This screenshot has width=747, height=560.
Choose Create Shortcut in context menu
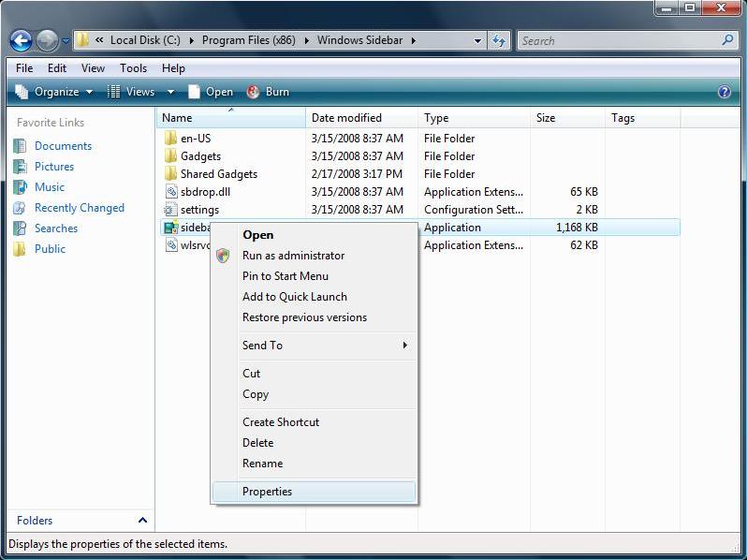point(315,421)
